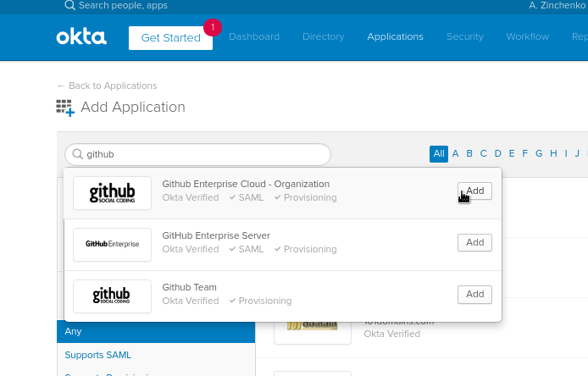The height and width of the screenshot is (376, 588).
Task: Click the Okta logo
Action: [81, 36]
